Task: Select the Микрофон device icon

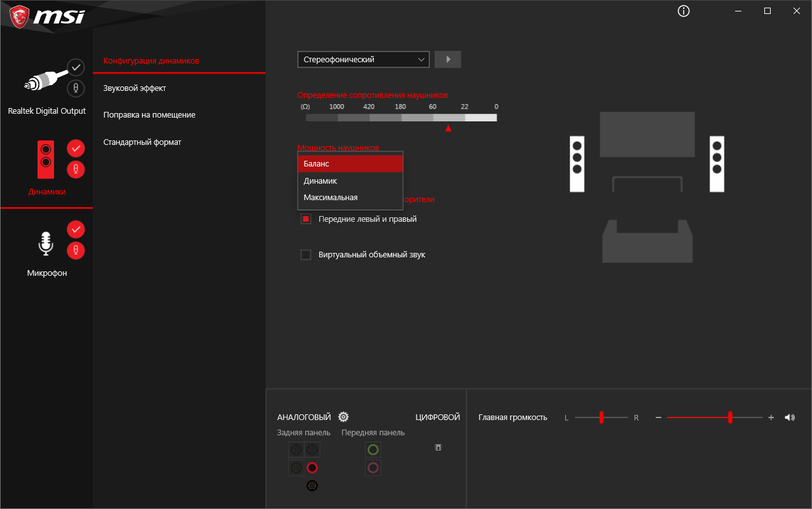Action: click(46, 243)
